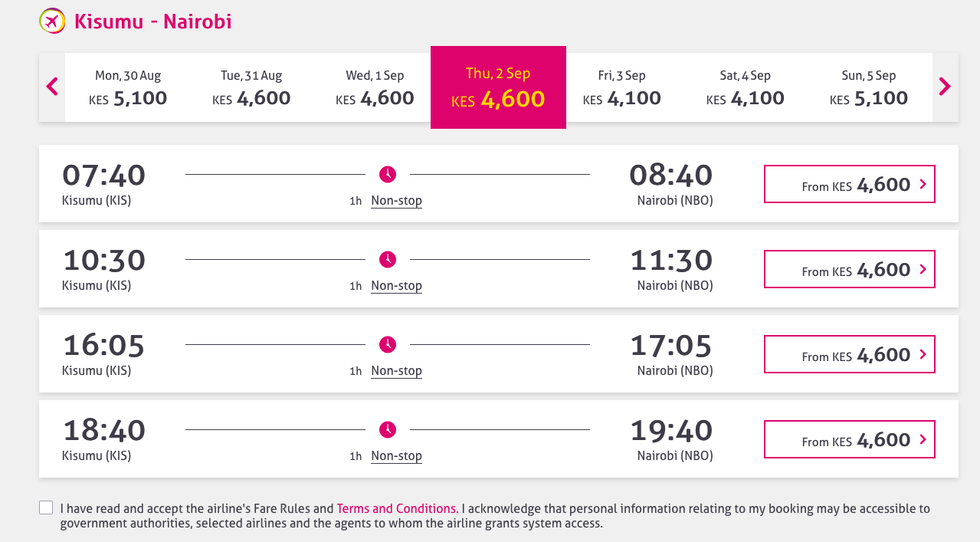Open the Terms and Conditions link
Viewport: 980px width, 542px height.
(397, 508)
